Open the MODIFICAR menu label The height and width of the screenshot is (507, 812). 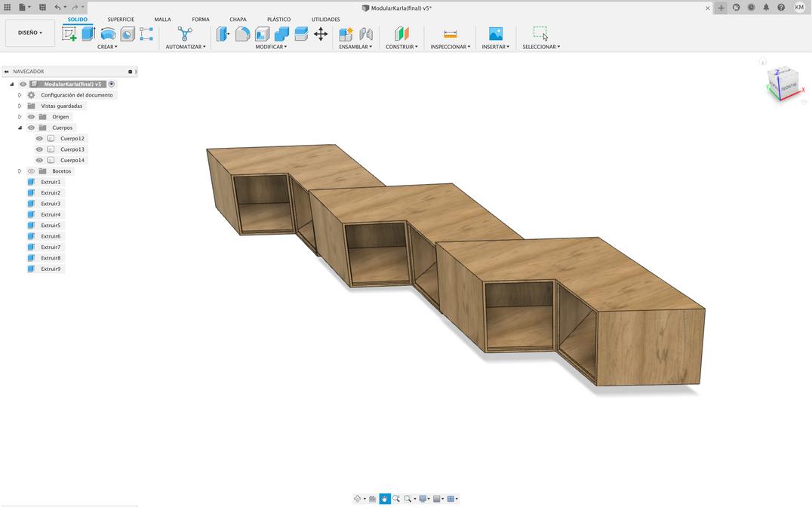(271, 47)
